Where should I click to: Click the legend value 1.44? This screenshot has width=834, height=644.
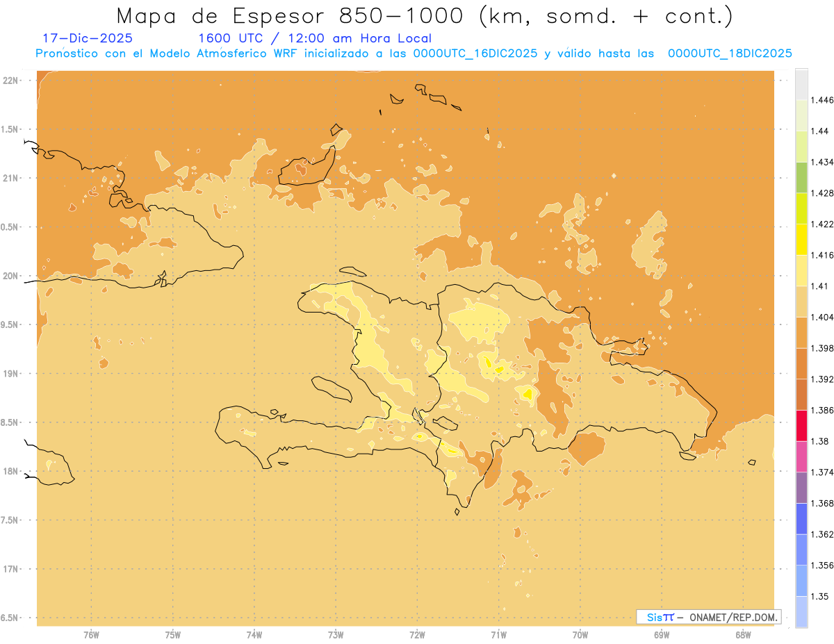pos(820,131)
